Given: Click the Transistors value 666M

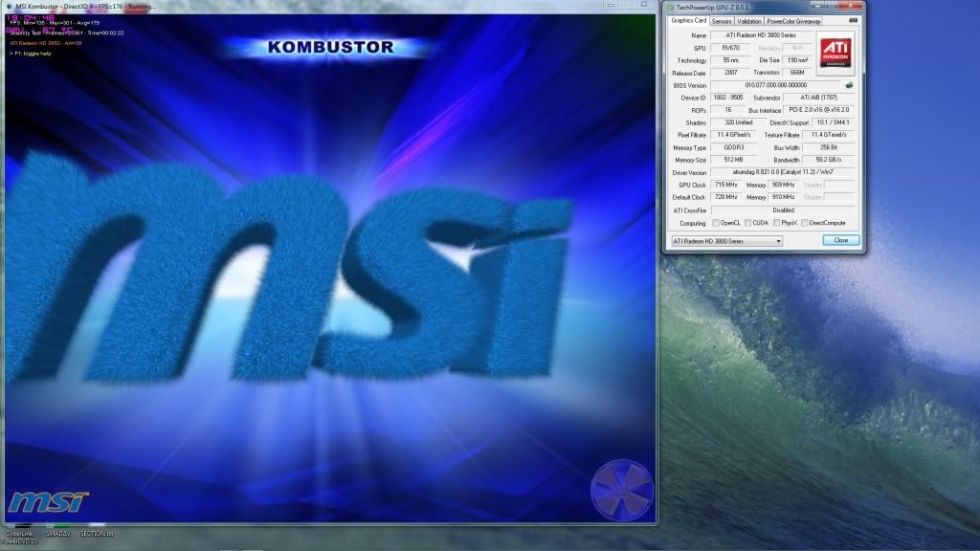Looking at the screenshot, I should coord(797,73).
